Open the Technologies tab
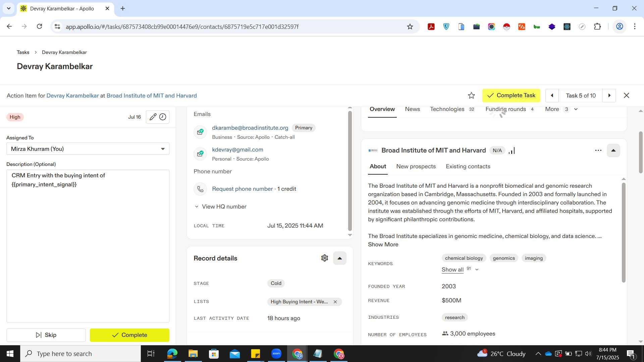 452,109
